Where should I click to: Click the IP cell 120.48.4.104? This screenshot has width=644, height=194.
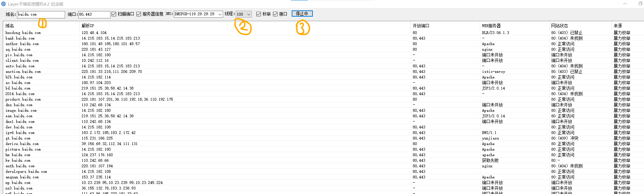tap(94, 33)
